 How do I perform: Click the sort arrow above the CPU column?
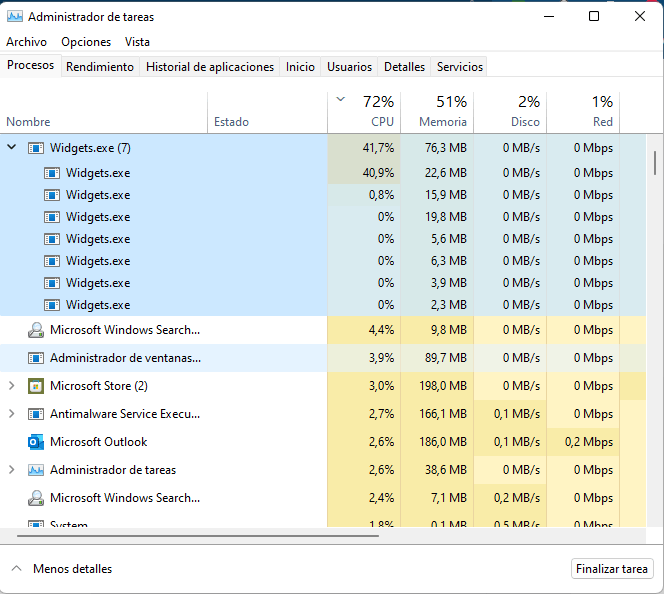(340, 99)
